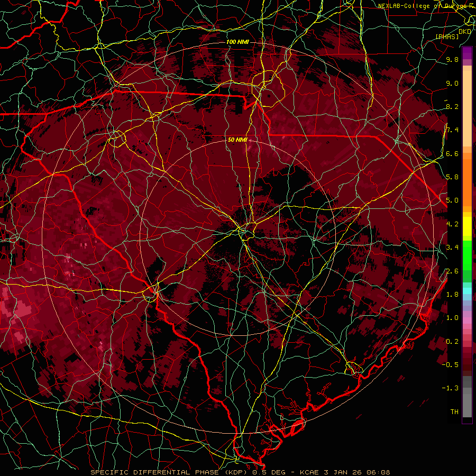Image resolution: width=476 pixels, height=476 pixels.
Task: Click the 6.6 value on the color scale
Action: pos(452,153)
